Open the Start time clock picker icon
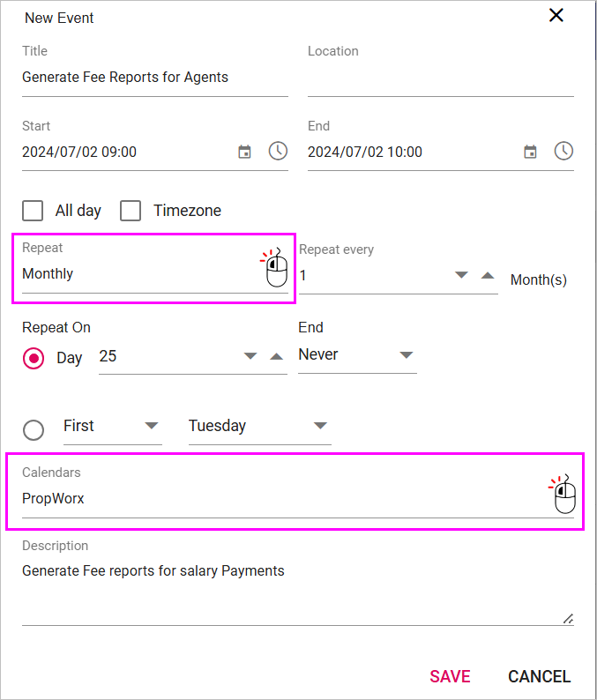 click(x=278, y=151)
